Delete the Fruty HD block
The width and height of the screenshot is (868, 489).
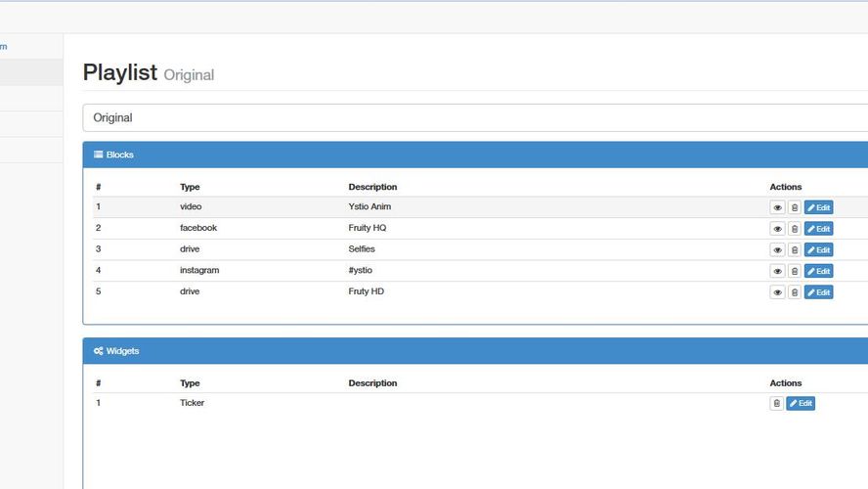point(795,291)
